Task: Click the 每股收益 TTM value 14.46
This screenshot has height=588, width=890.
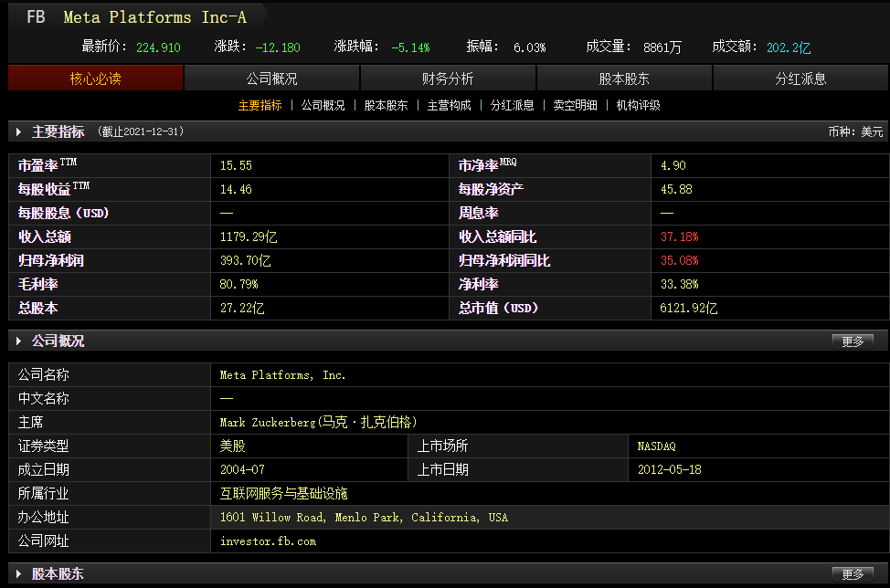Action: tap(236, 189)
